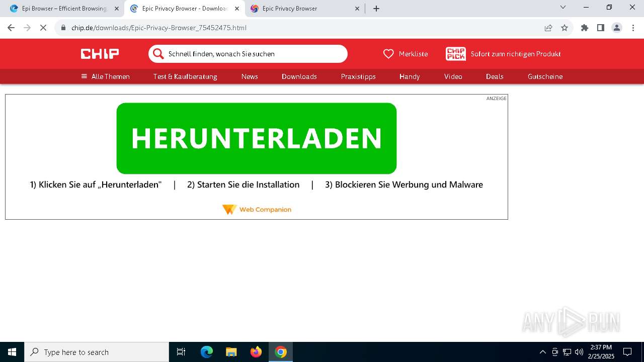Click the ANZEIGE ad label
This screenshot has width=644, height=362.
pyautogui.click(x=496, y=99)
